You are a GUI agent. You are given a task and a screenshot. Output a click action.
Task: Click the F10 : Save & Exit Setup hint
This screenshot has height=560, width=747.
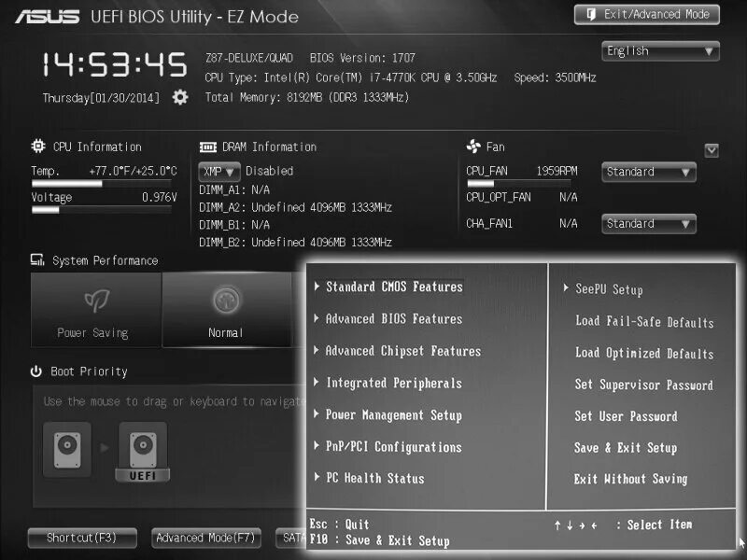pos(380,540)
